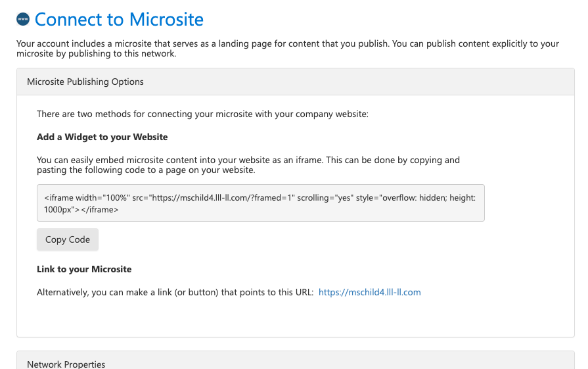Screen dimensions: 588x369
Task: Click the Add a Widget to your Website heading
Action: (102, 137)
